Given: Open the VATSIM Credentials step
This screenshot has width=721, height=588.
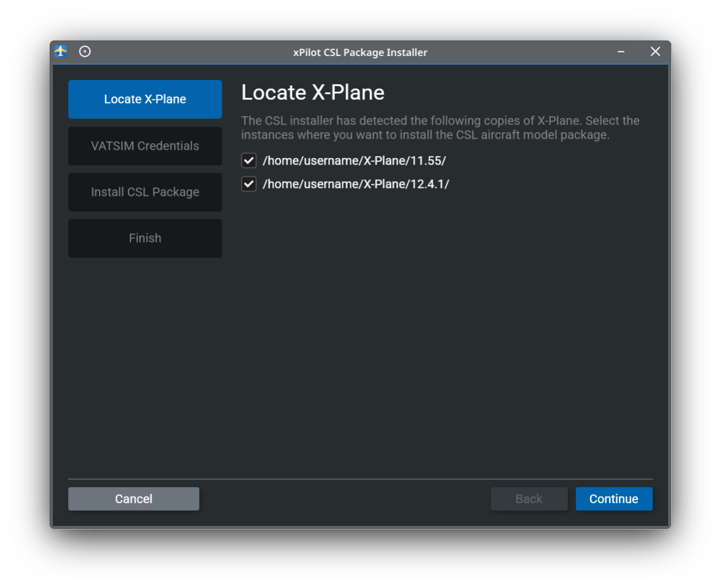Looking at the screenshot, I should pyautogui.click(x=144, y=146).
